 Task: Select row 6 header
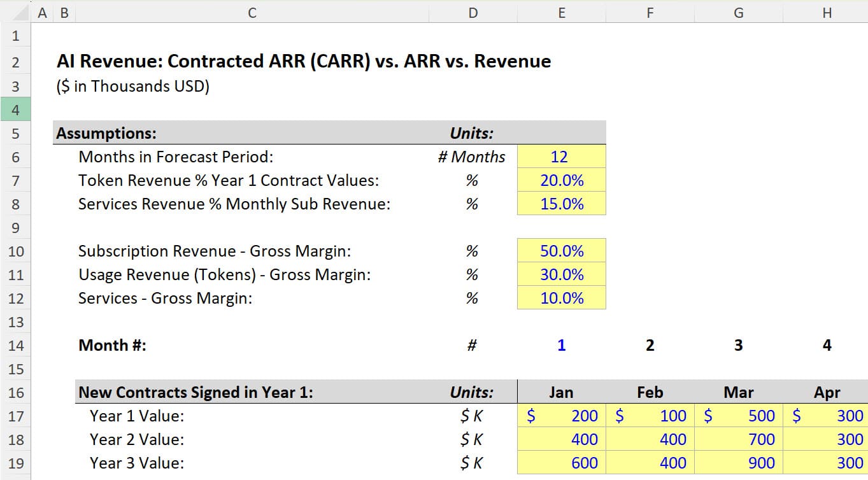tap(15, 157)
